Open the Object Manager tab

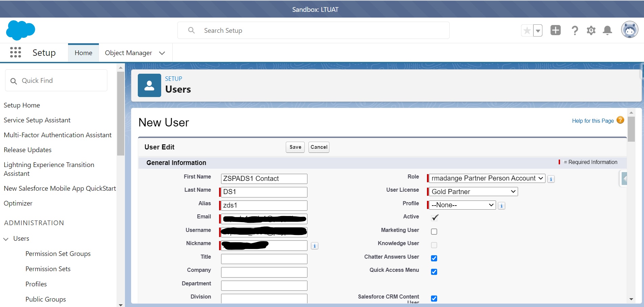coord(128,53)
